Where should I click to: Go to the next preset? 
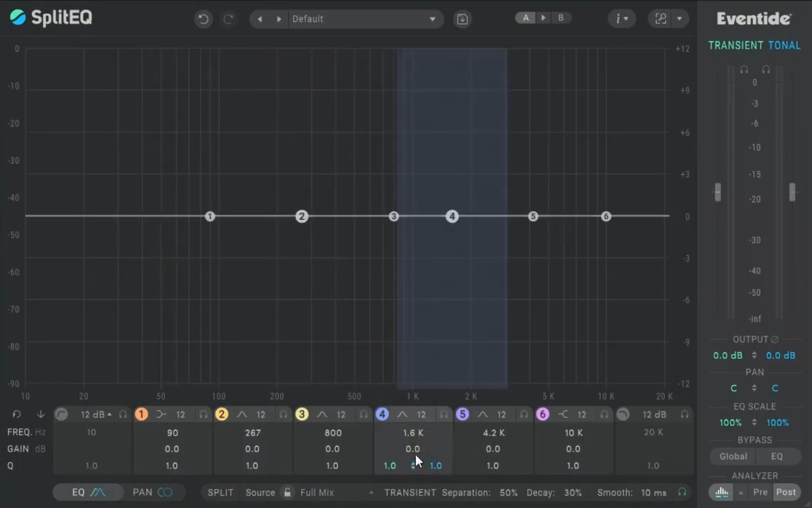[279, 19]
